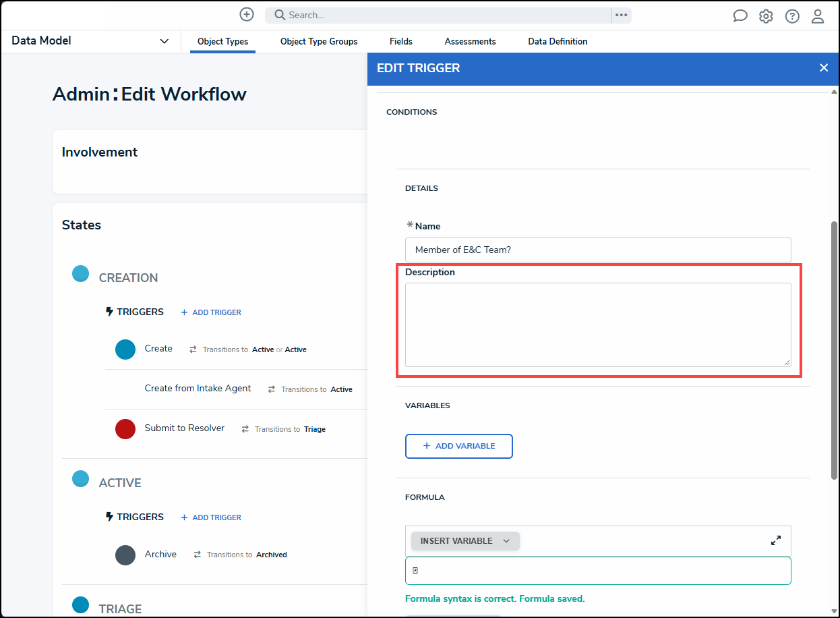Focus the Search field

click(438, 15)
